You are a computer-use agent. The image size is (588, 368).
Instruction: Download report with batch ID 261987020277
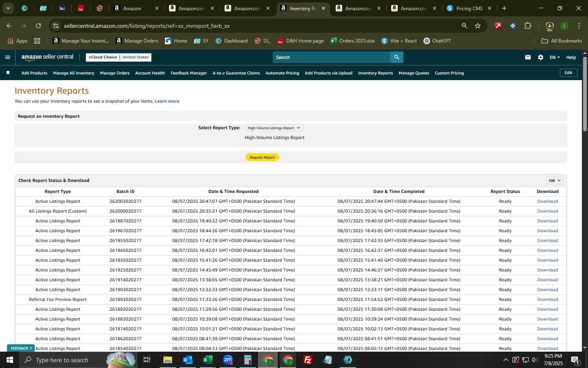[548, 221]
